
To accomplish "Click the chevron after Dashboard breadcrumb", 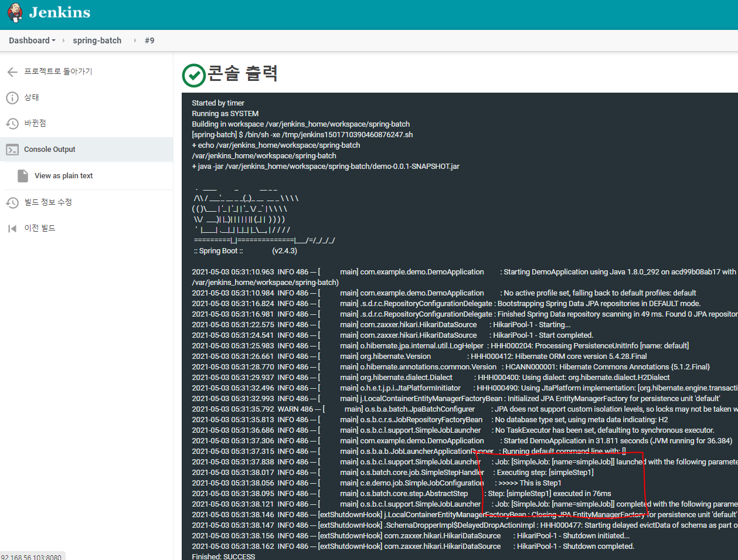I will coord(64,40).
